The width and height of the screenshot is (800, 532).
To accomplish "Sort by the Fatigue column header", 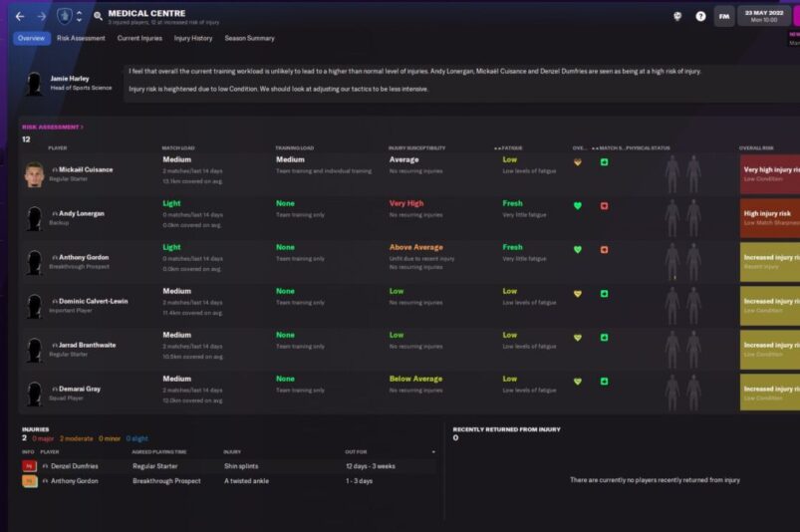I will click(x=511, y=147).
